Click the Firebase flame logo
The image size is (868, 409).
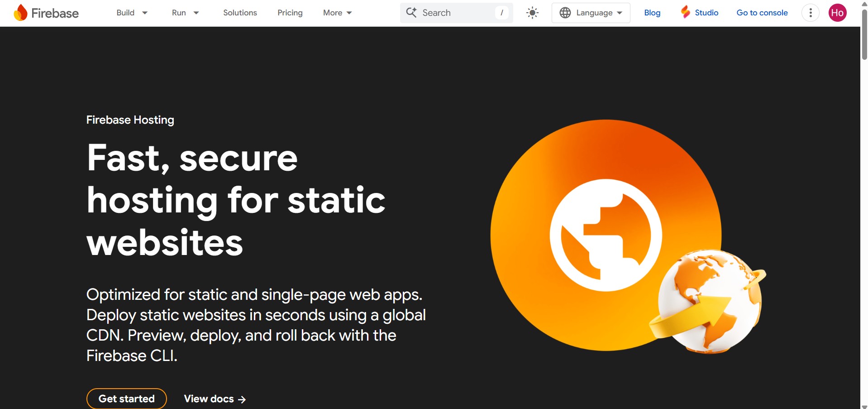pos(20,13)
